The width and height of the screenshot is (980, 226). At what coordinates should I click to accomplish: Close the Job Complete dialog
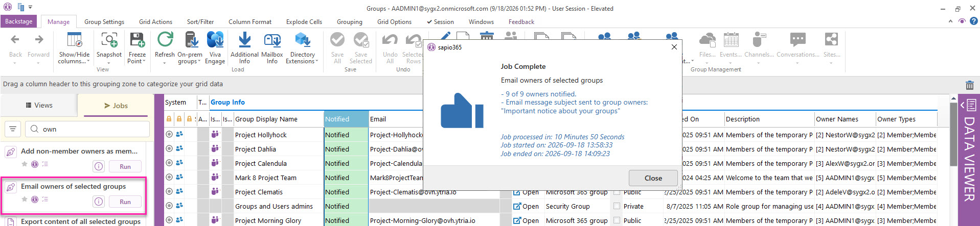pyautogui.click(x=653, y=178)
